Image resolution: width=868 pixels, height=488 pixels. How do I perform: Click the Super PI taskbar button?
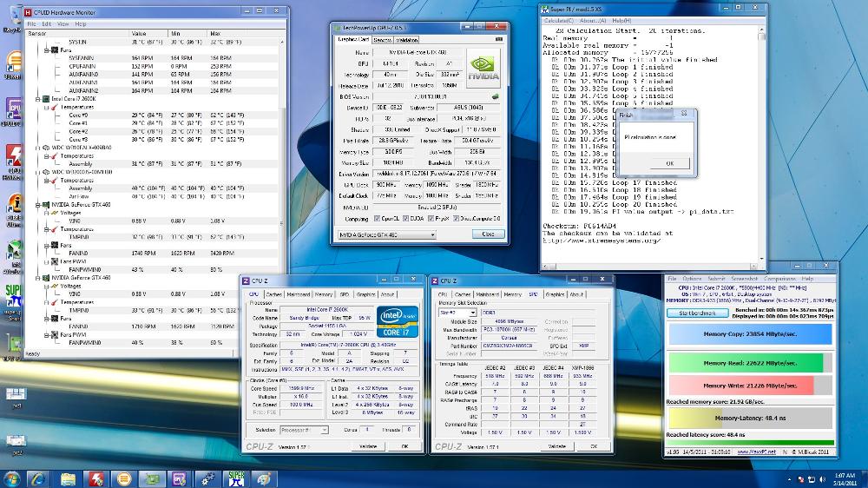point(236,478)
